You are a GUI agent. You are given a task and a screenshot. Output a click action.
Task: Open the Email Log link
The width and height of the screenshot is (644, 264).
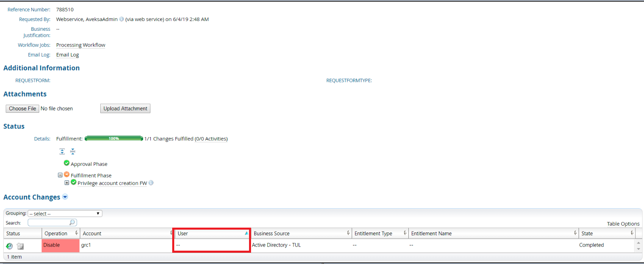pyautogui.click(x=68, y=55)
